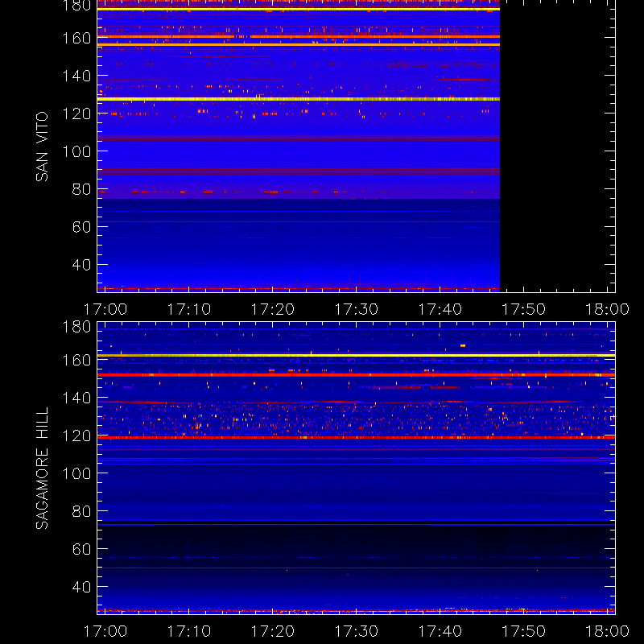The height and width of the screenshot is (644, 644).
Task: Pick the 80 label on Sagamore Hill plot
Action: point(81,511)
